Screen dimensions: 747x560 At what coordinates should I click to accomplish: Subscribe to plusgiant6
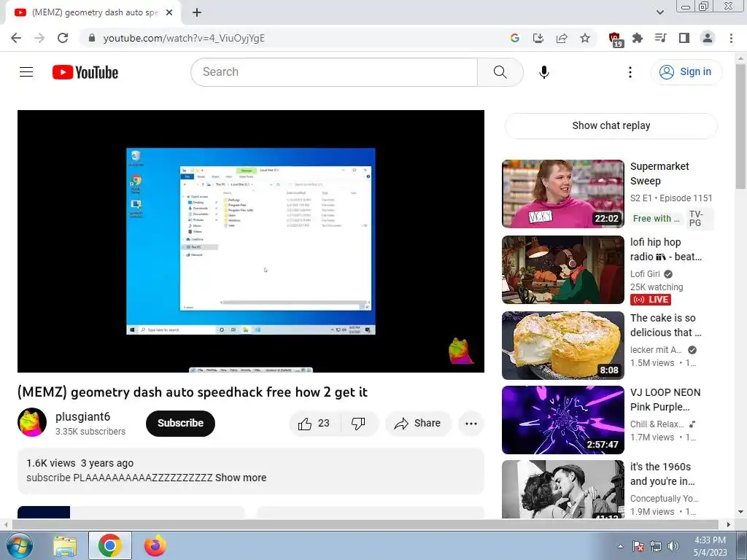[181, 424]
